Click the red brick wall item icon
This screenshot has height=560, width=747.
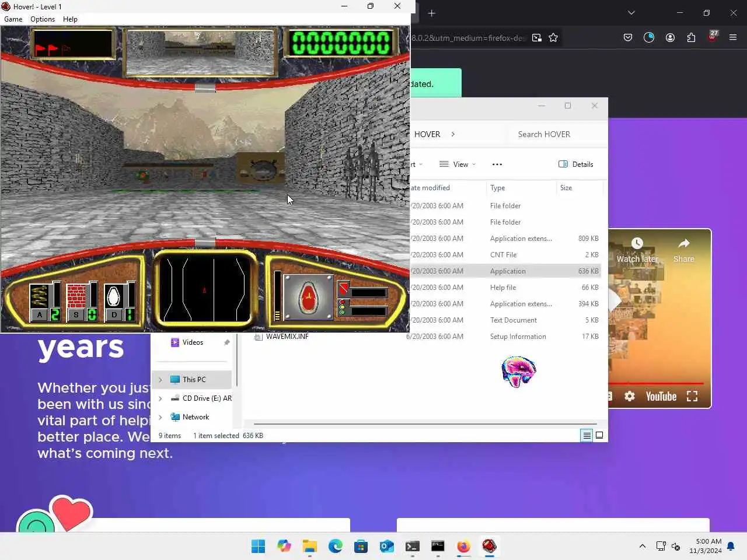tap(76, 296)
